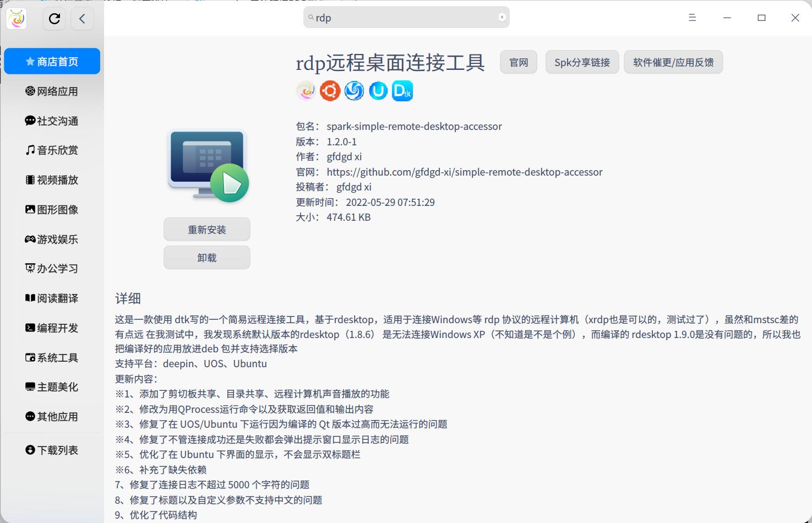The width and height of the screenshot is (812, 523).
Task: Open the GitHub simple-remote-desktop-accessor link
Action: pyautogui.click(x=464, y=172)
